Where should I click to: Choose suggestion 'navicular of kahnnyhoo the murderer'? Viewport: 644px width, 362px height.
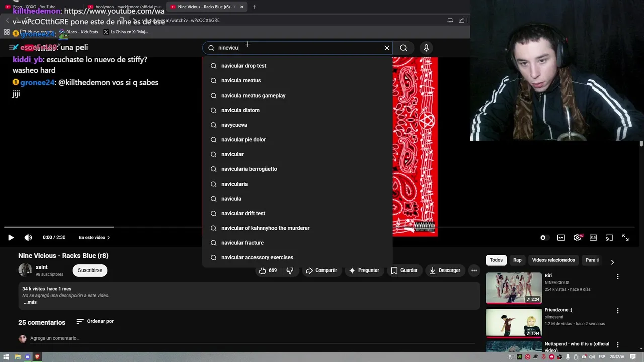coord(297,228)
